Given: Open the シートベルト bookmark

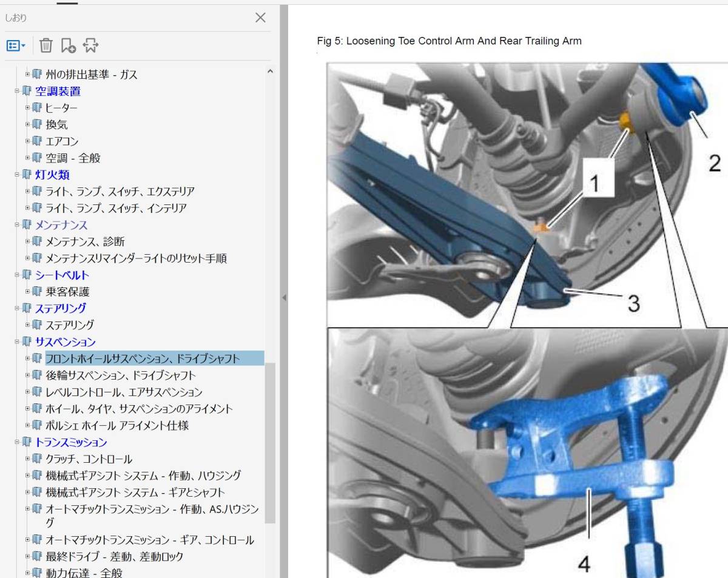Looking at the screenshot, I should pos(62,275).
